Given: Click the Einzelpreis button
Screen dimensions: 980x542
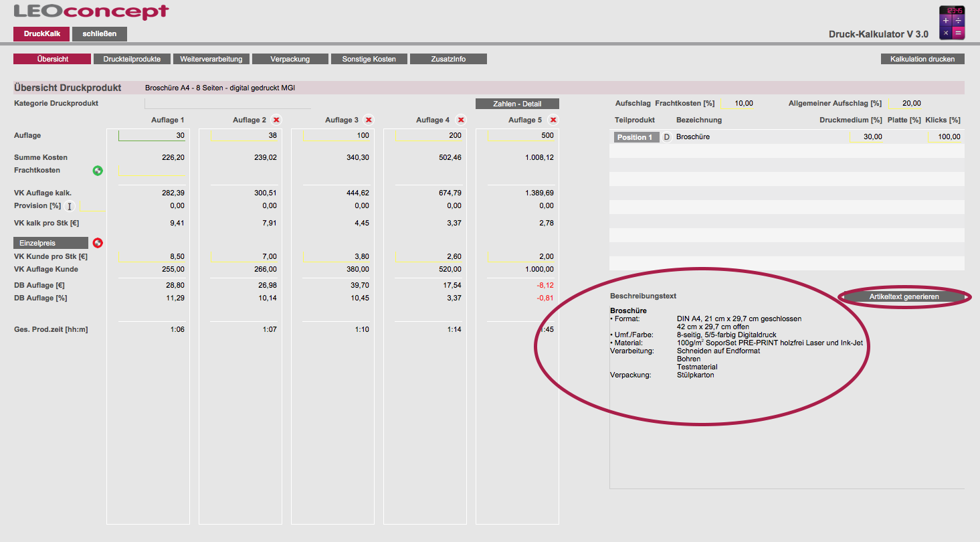Looking at the screenshot, I should [x=51, y=243].
